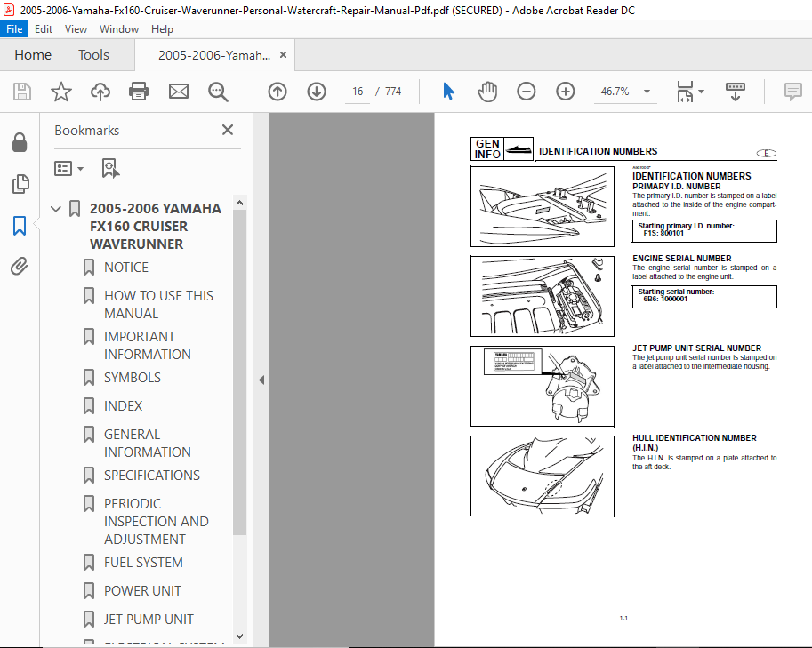Open the NOTICE bookmark

(x=125, y=268)
